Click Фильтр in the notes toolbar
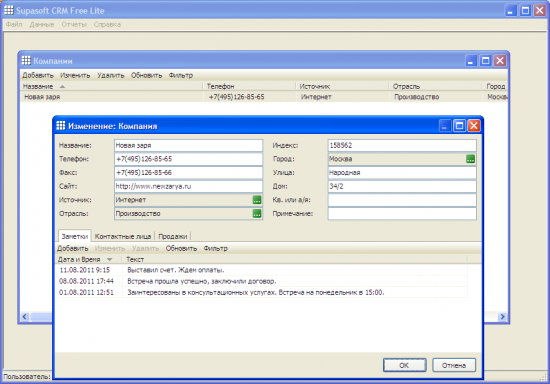Screen dimensions: 550x384 [x=215, y=248]
